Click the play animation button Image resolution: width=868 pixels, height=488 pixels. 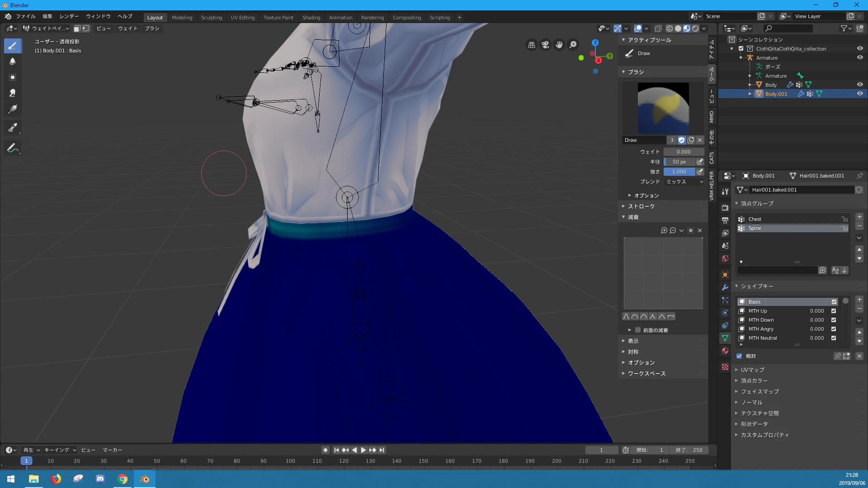click(x=363, y=450)
